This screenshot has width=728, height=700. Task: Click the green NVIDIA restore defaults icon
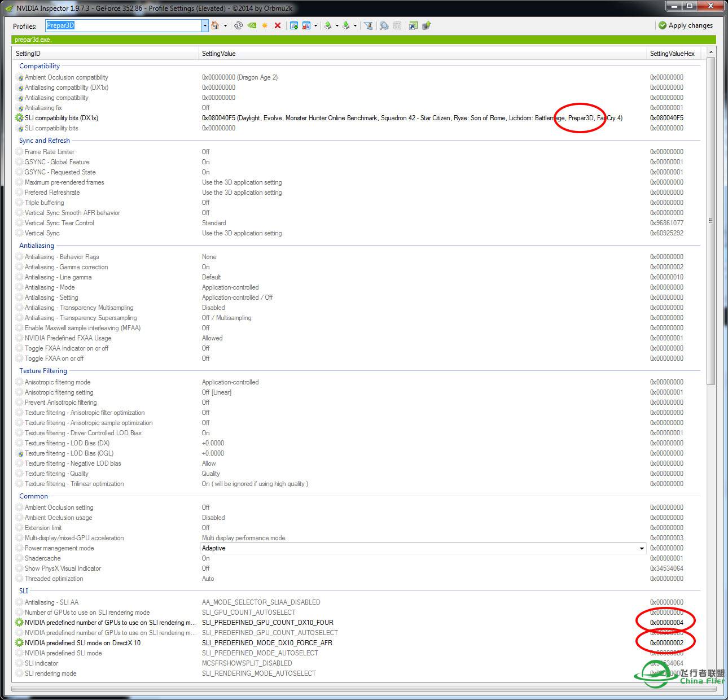pos(252,25)
